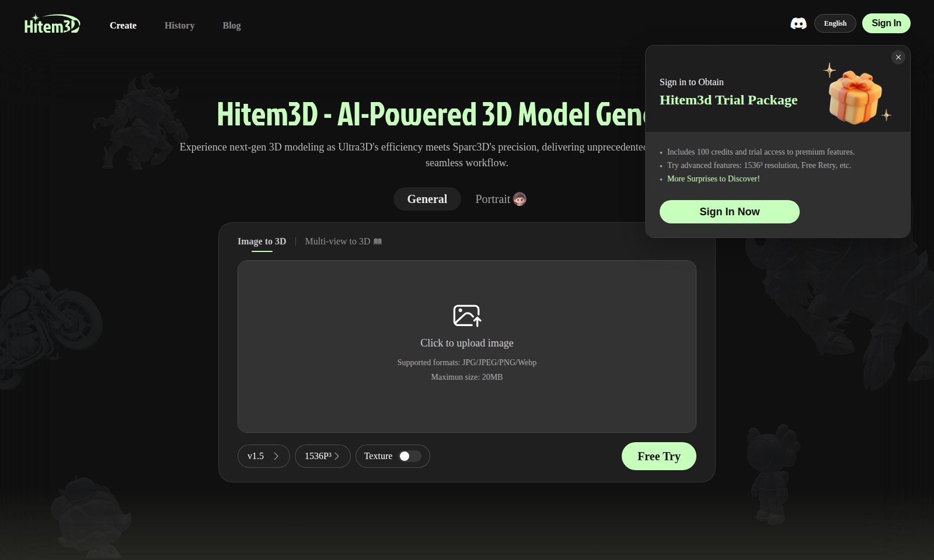
Task: Dismiss the trial package popup via X
Action: [x=898, y=57]
